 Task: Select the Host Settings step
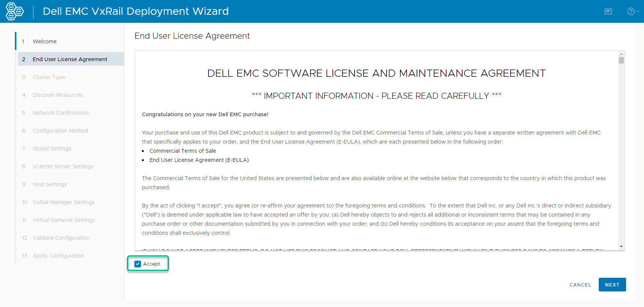point(49,184)
